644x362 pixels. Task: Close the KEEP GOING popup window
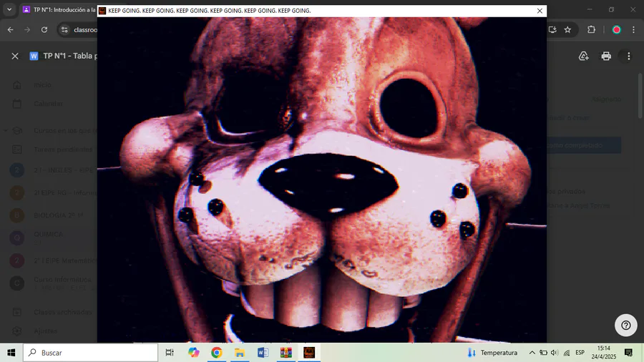[540, 11]
